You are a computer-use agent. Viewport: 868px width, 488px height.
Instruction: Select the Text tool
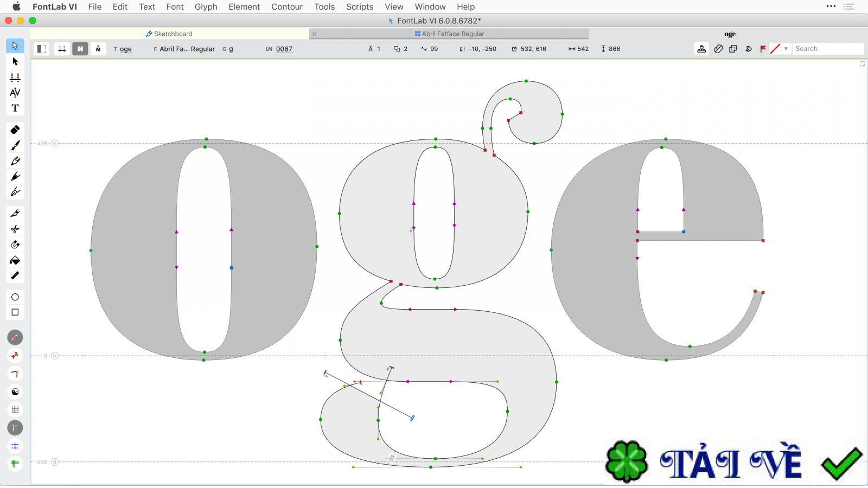(x=15, y=108)
